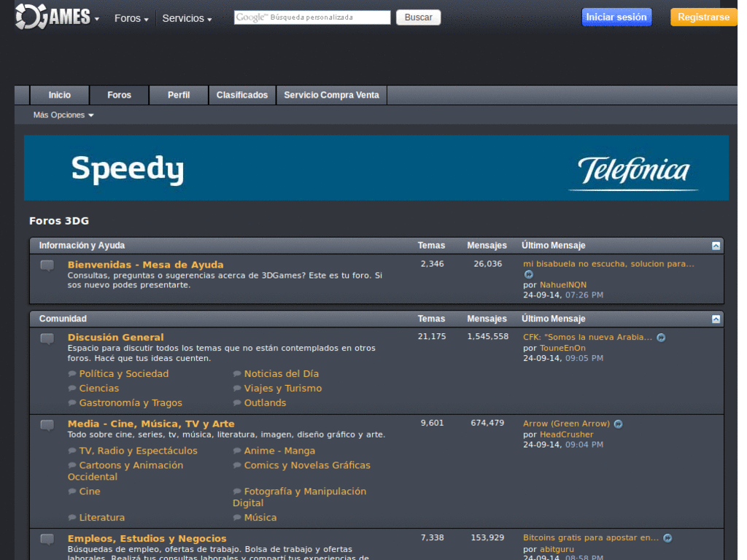Open the Anime - Manga subforum
This screenshot has width=747, height=560.
pyautogui.click(x=279, y=451)
